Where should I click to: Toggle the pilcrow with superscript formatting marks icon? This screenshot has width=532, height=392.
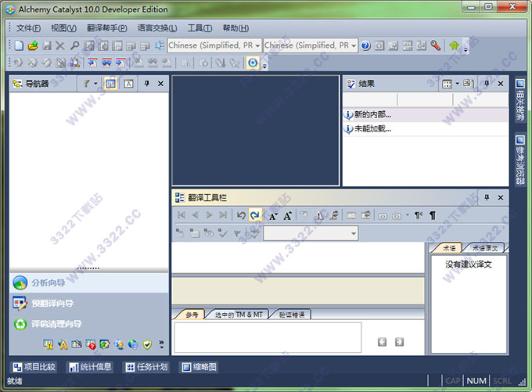[x=419, y=215]
